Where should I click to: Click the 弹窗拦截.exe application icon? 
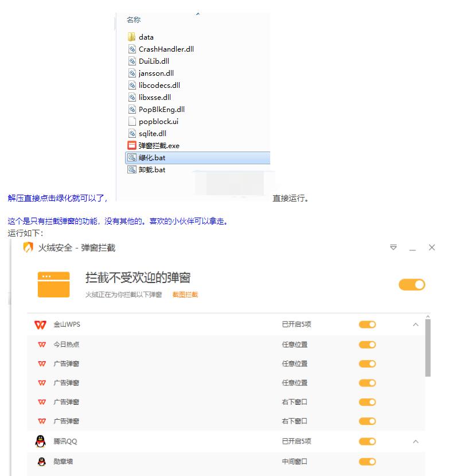pyautogui.click(x=132, y=145)
